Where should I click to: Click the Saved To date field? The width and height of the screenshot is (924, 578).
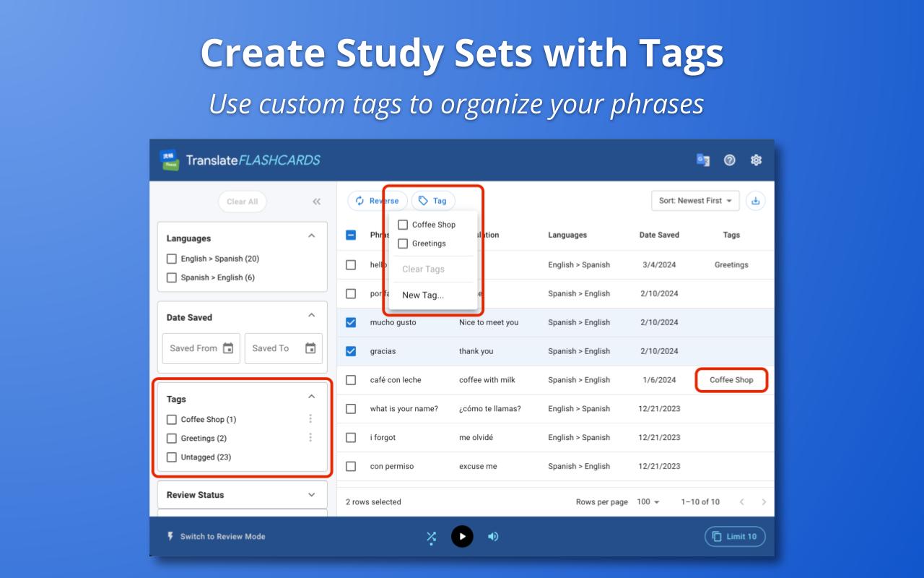click(x=284, y=348)
